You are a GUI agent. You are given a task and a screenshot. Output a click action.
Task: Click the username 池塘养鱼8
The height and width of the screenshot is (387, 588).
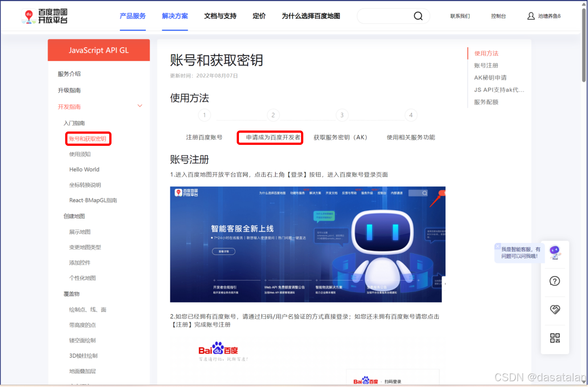tap(549, 16)
